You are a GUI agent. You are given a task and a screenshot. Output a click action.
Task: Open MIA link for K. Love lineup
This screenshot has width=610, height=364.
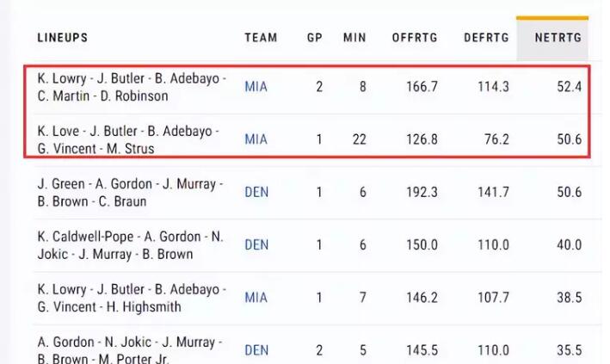point(256,139)
